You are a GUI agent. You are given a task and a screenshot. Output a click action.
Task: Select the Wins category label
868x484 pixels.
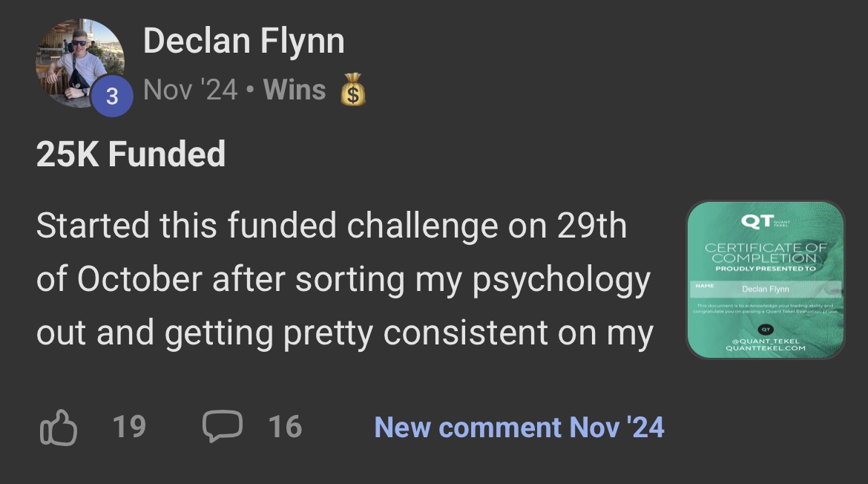pos(295,91)
